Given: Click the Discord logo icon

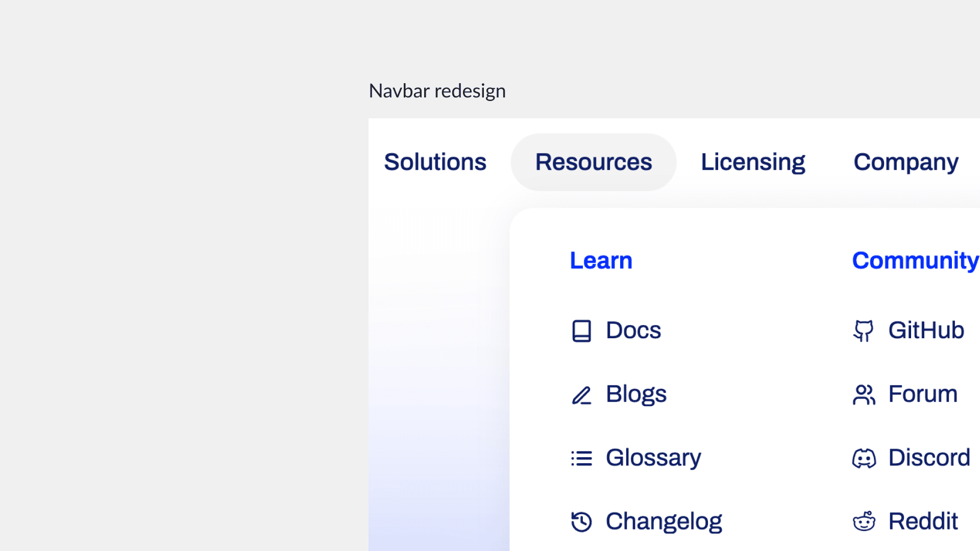Looking at the screenshot, I should 864,458.
